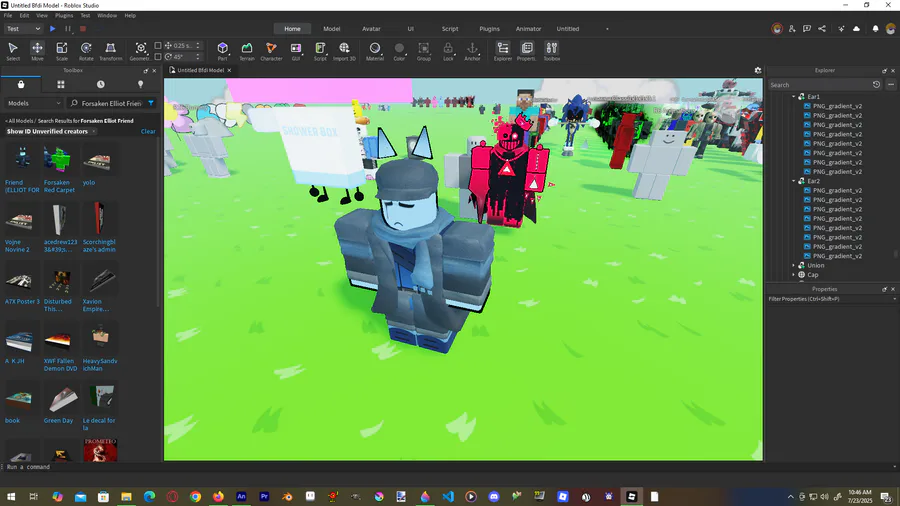This screenshot has height=506, width=900.
Task: Open the Plugins menu in the menu bar
Action: (x=64, y=15)
